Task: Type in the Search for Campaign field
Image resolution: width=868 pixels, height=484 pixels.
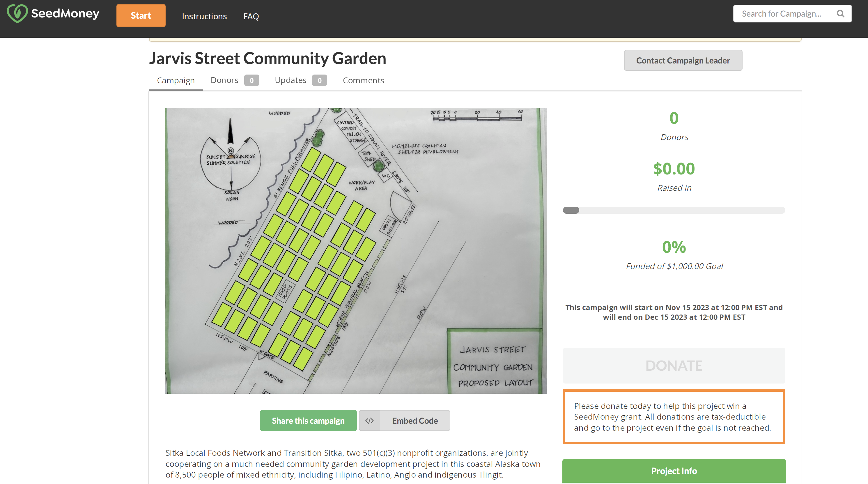Action: pyautogui.click(x=781, y=13)
